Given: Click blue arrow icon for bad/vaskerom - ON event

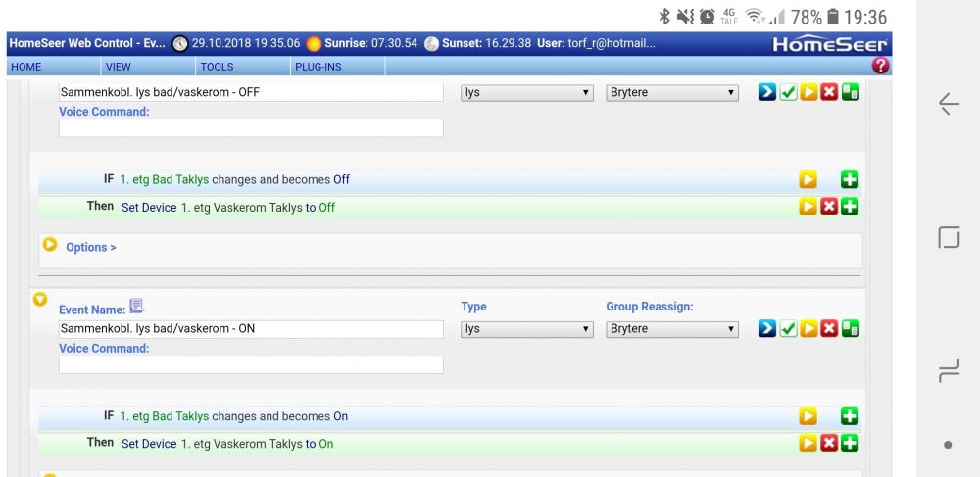Looking at the screenshot, I should click(767, 328).
